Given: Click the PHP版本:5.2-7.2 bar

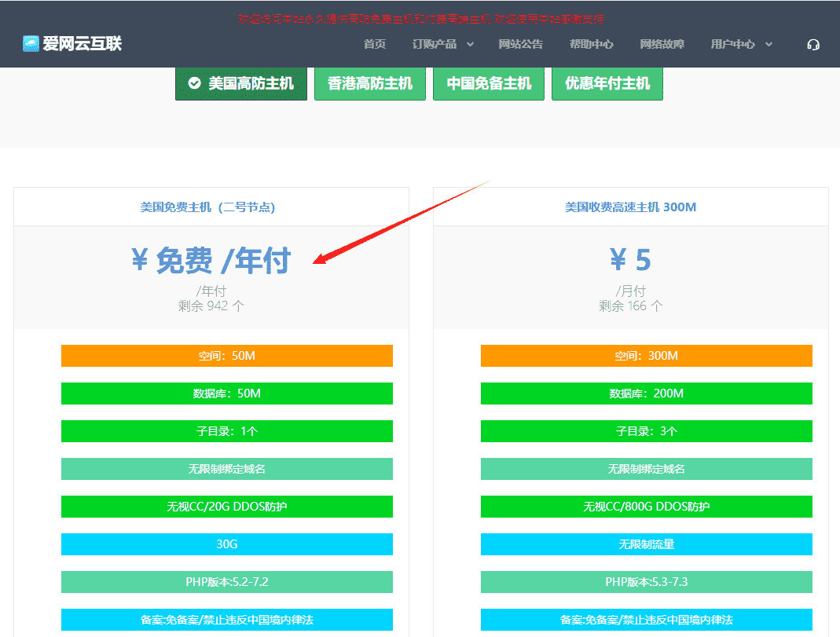Looking at the screenshot, I should (226, 582).
